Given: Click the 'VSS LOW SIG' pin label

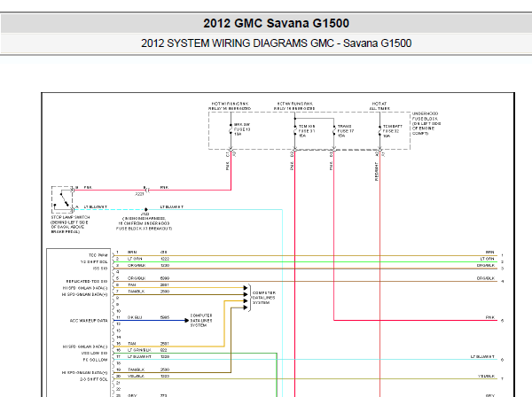Looking at the screenshot, I should click(94, 353).
